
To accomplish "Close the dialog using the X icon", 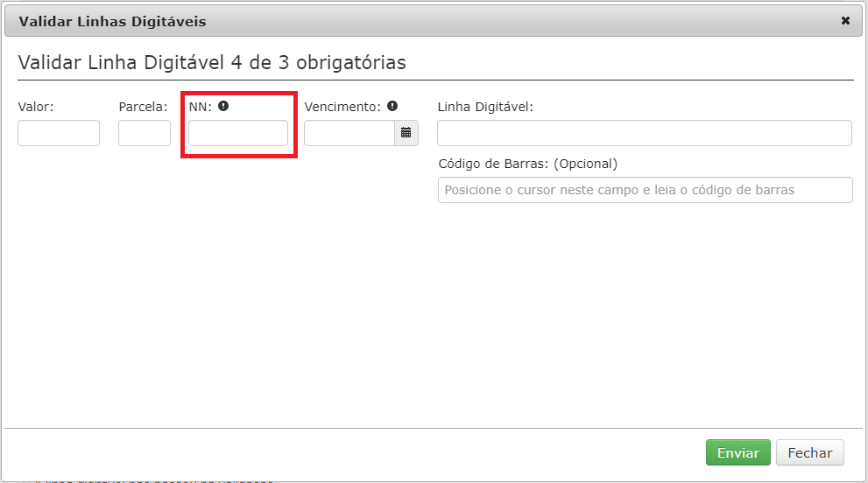I will pos(845,21).
